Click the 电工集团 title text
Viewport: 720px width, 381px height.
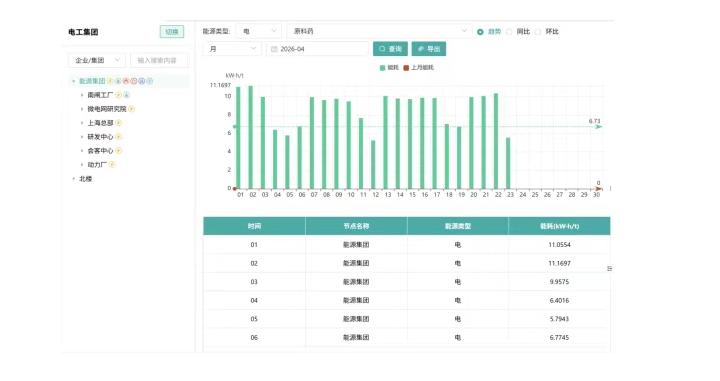(83, 32)
